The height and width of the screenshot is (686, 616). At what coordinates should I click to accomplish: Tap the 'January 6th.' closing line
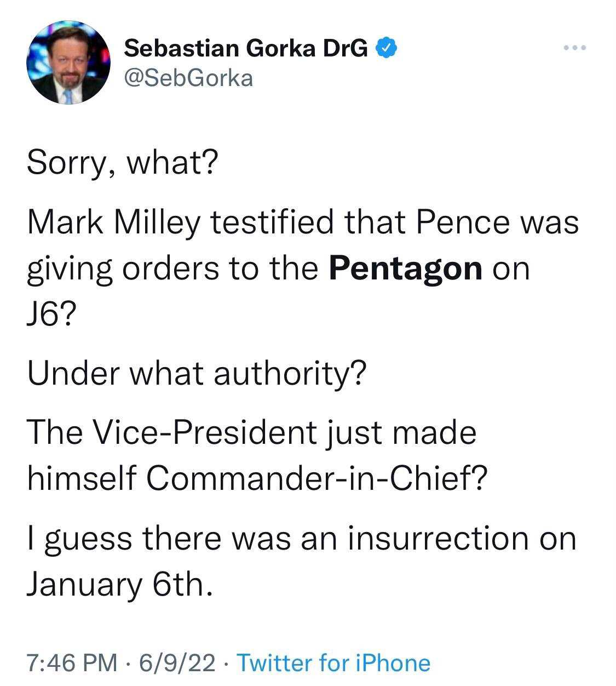(119, 585)
